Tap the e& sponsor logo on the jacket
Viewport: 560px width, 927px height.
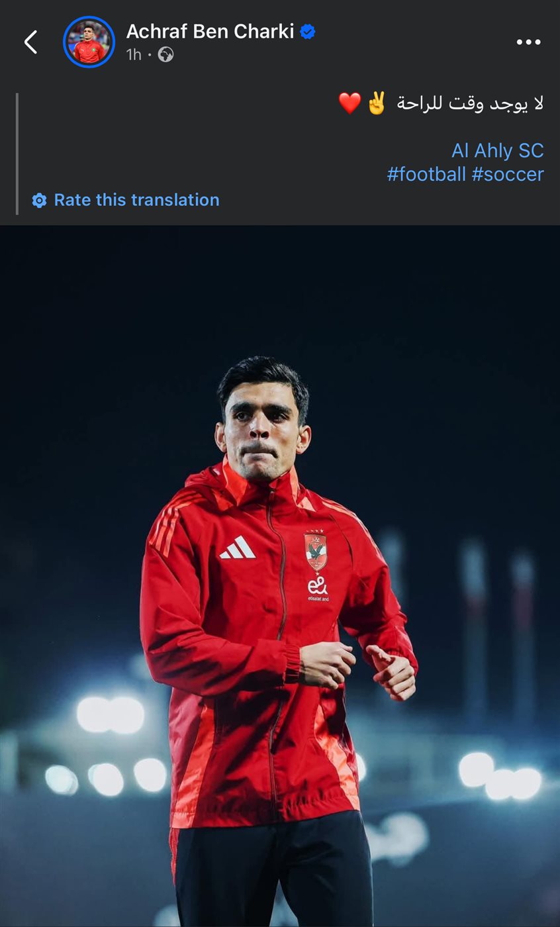[x=317, y=587]
